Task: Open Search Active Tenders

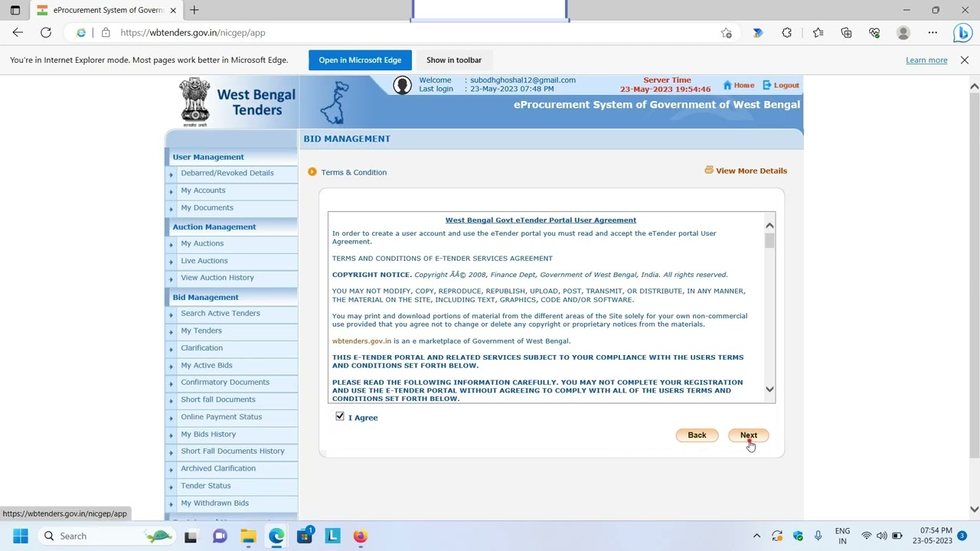Action: [x=220, y=314]
